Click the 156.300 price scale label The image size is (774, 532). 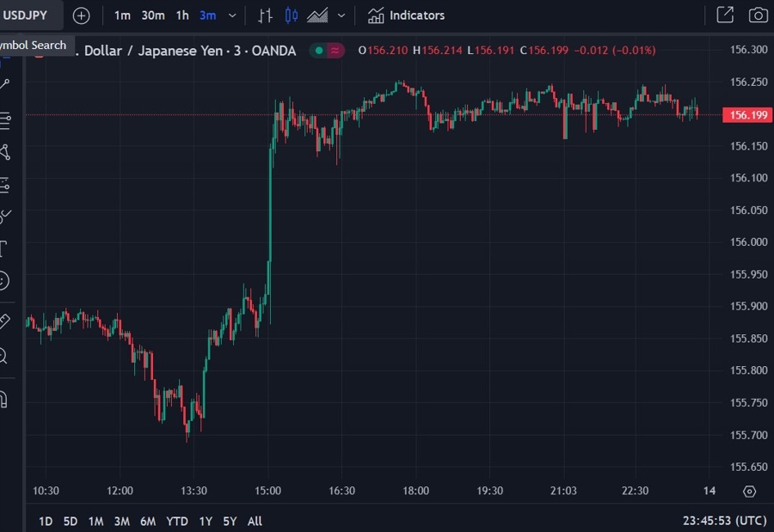coord(749,49)
